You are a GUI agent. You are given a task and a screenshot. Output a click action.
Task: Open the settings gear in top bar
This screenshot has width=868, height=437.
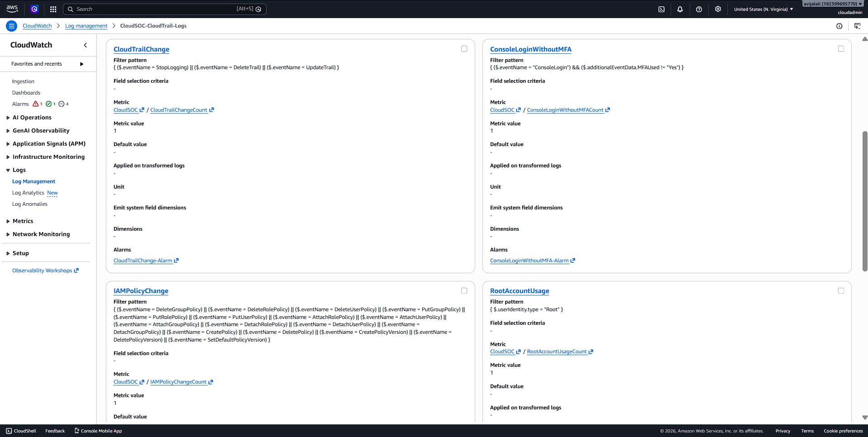pos(718,9)
